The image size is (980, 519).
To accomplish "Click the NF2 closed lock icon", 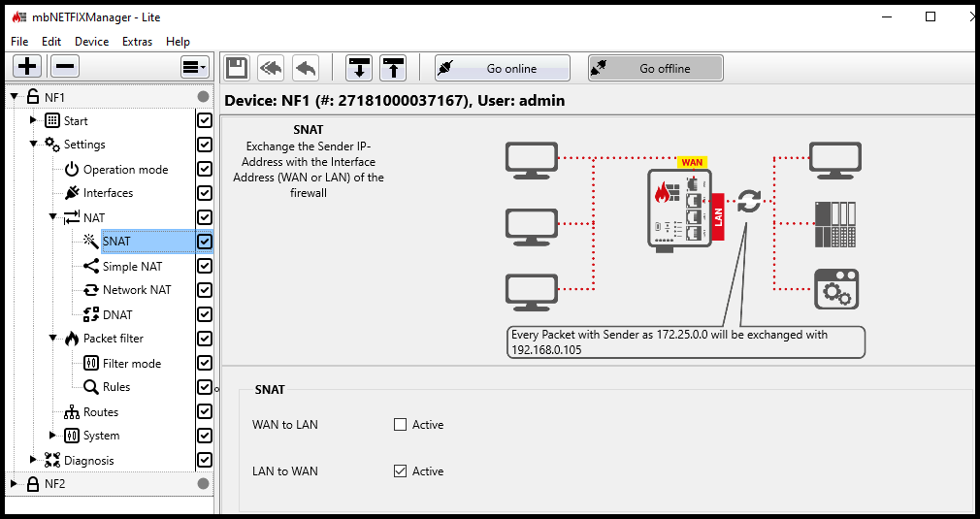I will point(33,483).
